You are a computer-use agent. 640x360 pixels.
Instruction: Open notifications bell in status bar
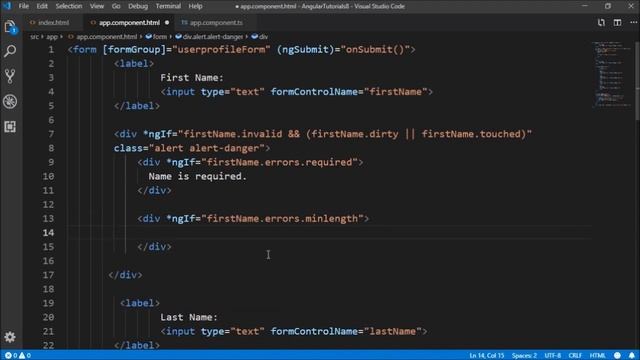click(x=632, y=356)
